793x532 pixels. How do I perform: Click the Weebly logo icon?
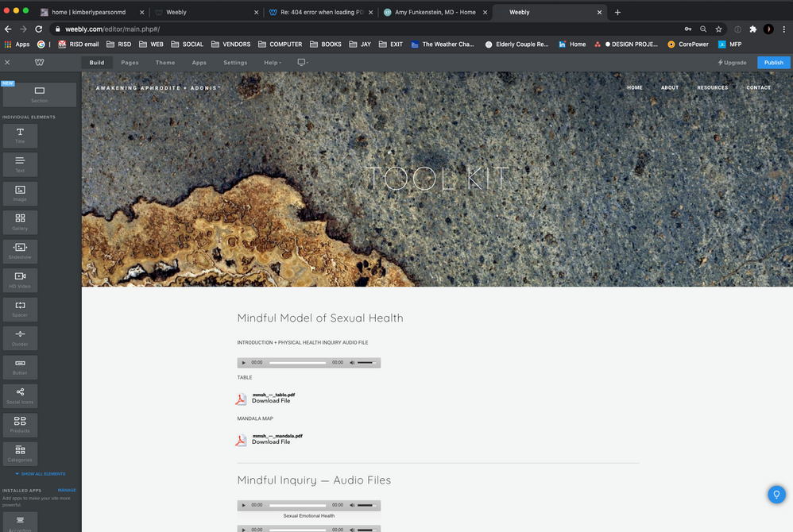coord(40,62)
